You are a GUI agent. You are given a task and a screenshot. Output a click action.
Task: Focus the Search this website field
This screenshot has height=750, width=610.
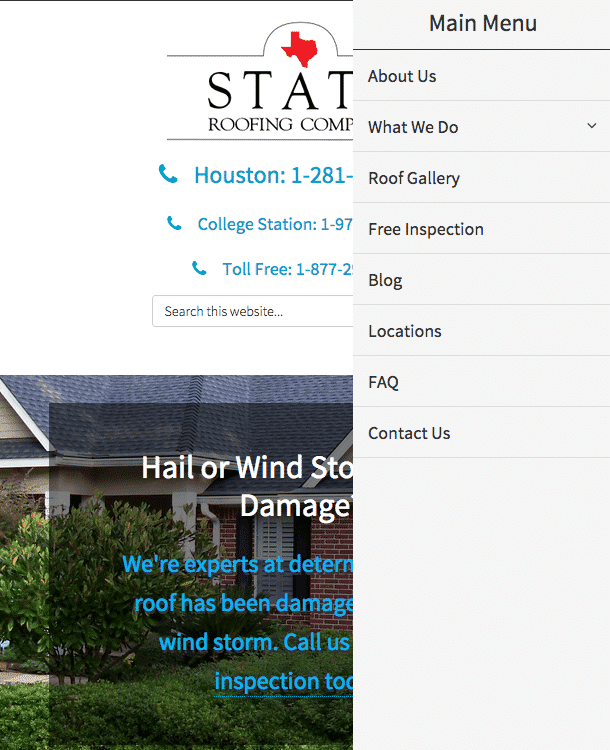(252, 311)
